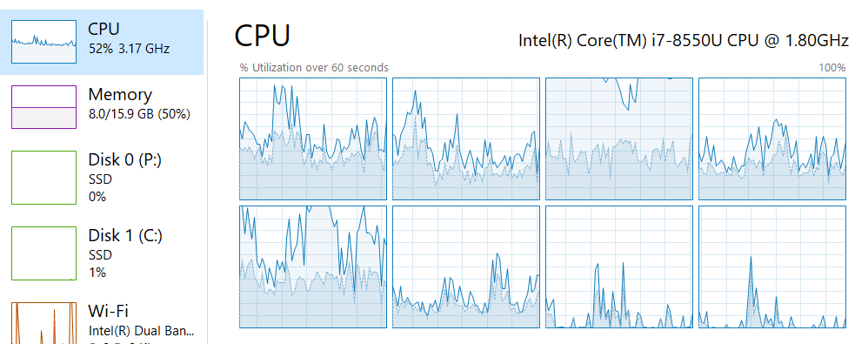The width and height of the screenshot is (868, 344).
Task: Open the Memory performance entry
Action: 102,107
